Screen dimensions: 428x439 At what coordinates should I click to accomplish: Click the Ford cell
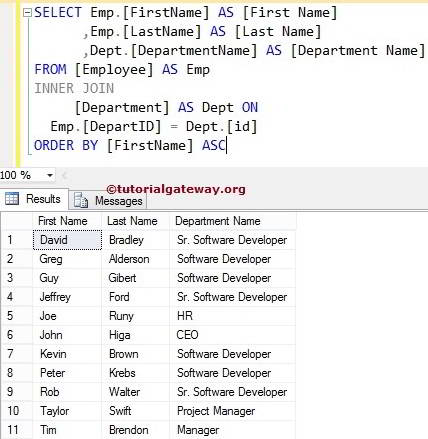(136, 297)
